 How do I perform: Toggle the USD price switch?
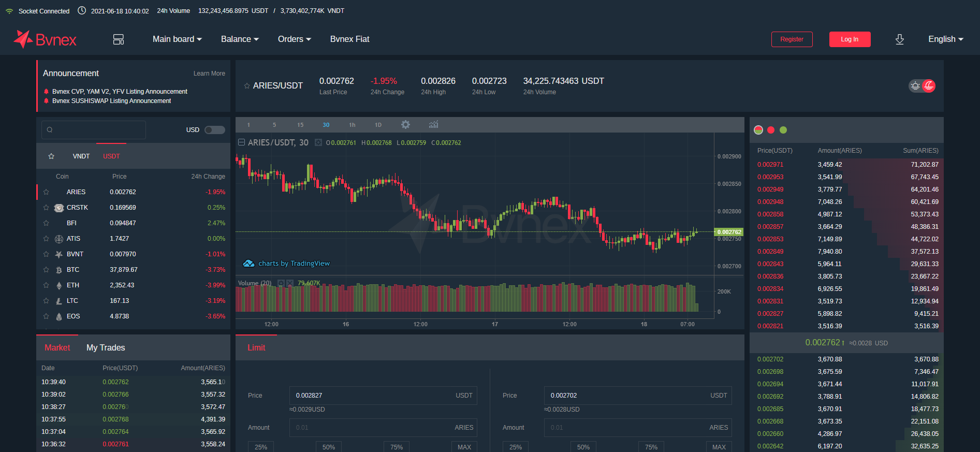215,130
